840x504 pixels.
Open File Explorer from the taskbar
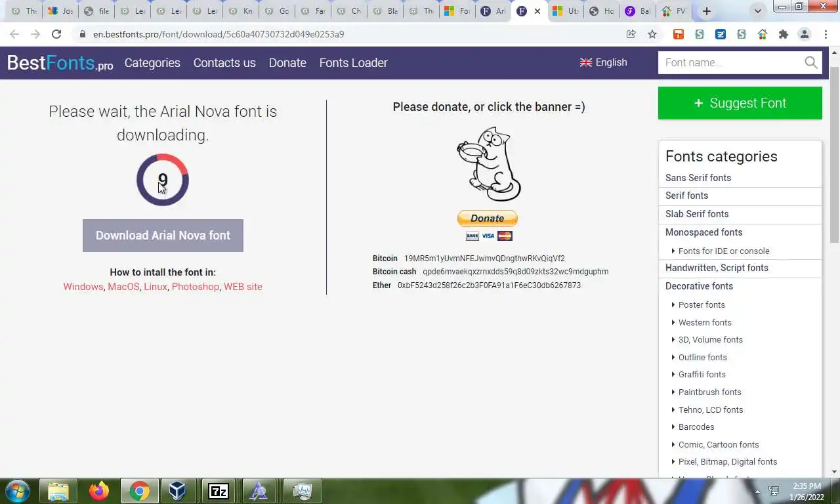58,491
